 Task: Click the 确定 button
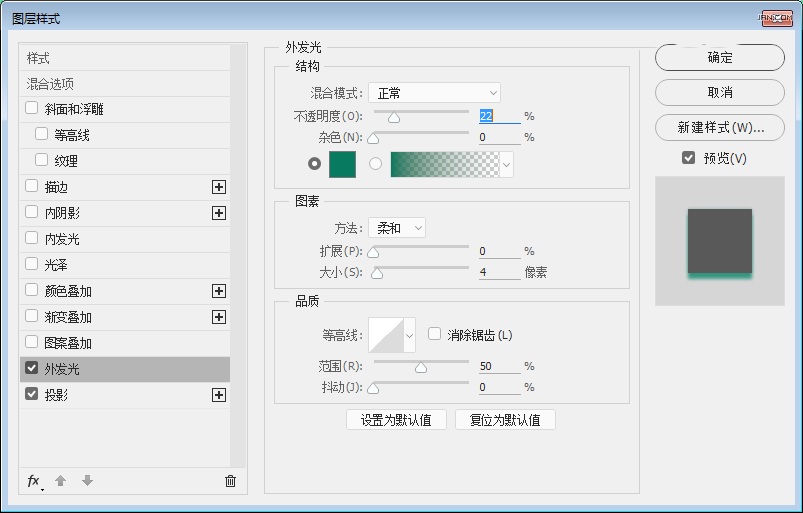click(x=719, y=58)
